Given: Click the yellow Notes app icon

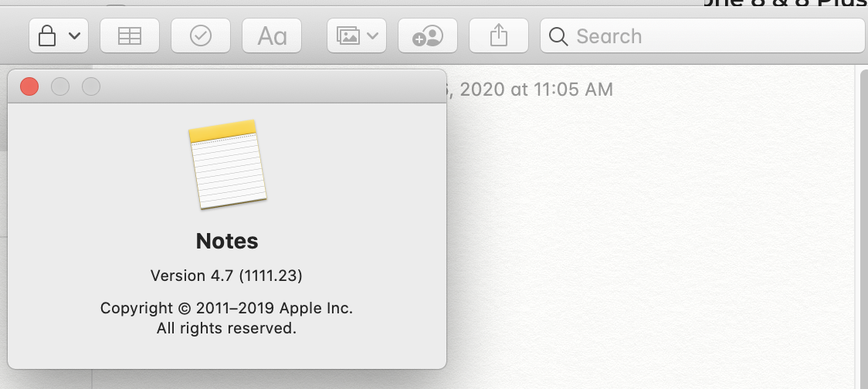Looking at the screenshot, I should pos(227,164).
